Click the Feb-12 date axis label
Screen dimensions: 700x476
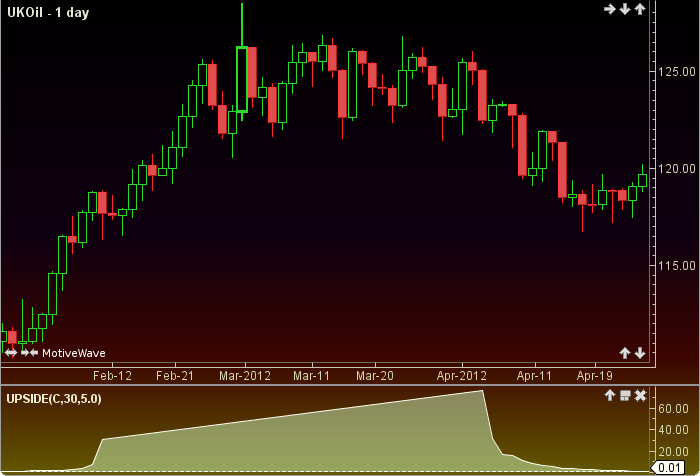point(112,376)
